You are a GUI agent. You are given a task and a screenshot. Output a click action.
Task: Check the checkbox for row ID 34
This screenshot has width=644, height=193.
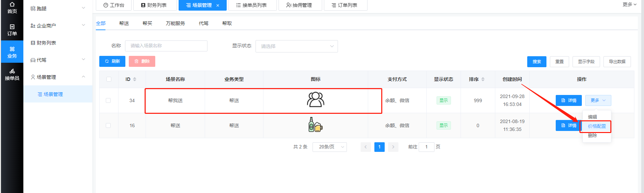point(108,100)
